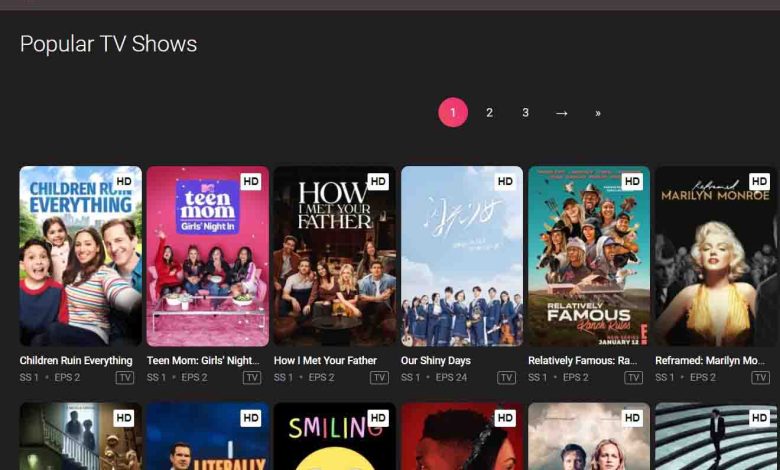Click the Teen Mom: Girls' Night title link

pyautogui.click(x=203, y=361)
